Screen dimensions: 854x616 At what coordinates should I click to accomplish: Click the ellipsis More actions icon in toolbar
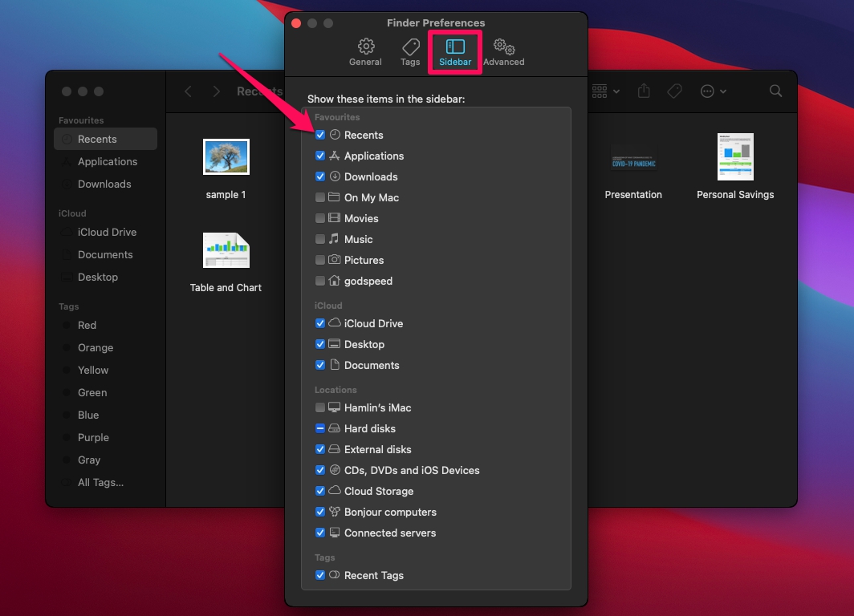click(x=708, y=91)
